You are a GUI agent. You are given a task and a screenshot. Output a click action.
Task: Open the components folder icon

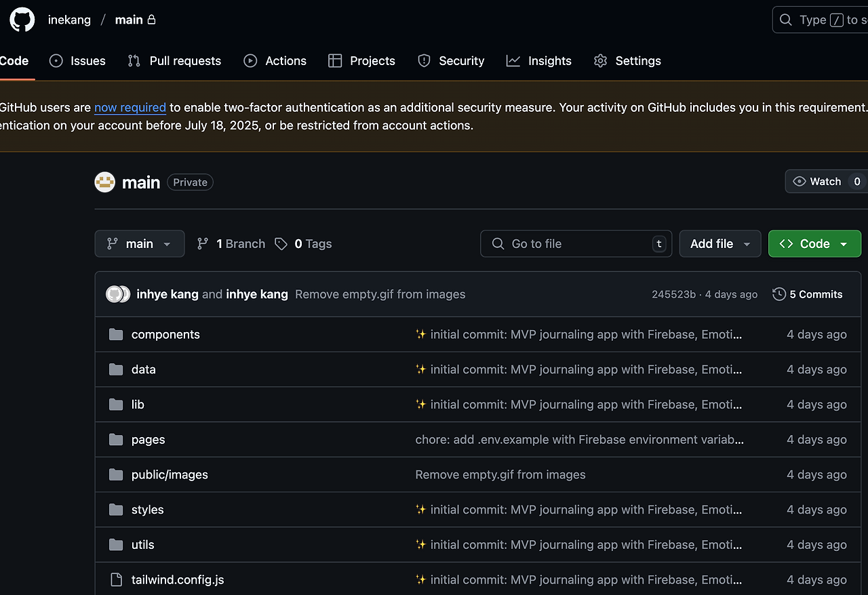pos(115,334)
